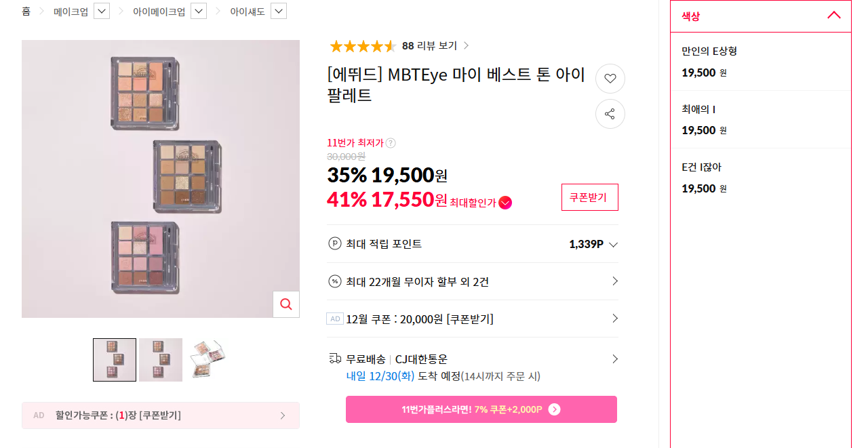The image size is (868, 448).
Task: Open image zoom magnifier icon
Action: pos(285,304)
